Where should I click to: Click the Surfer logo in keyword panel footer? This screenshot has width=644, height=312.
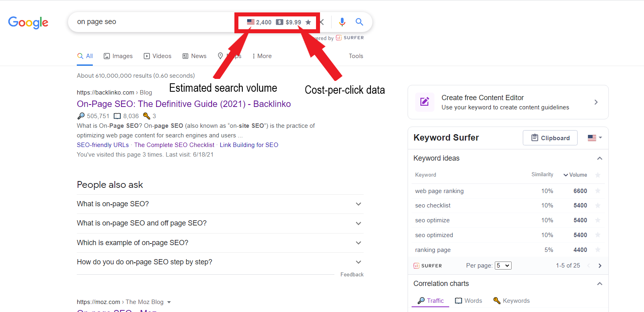428,266
